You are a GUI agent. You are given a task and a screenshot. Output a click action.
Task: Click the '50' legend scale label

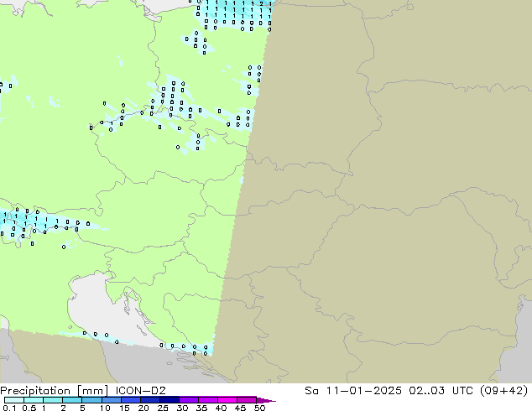coord(259,408)
